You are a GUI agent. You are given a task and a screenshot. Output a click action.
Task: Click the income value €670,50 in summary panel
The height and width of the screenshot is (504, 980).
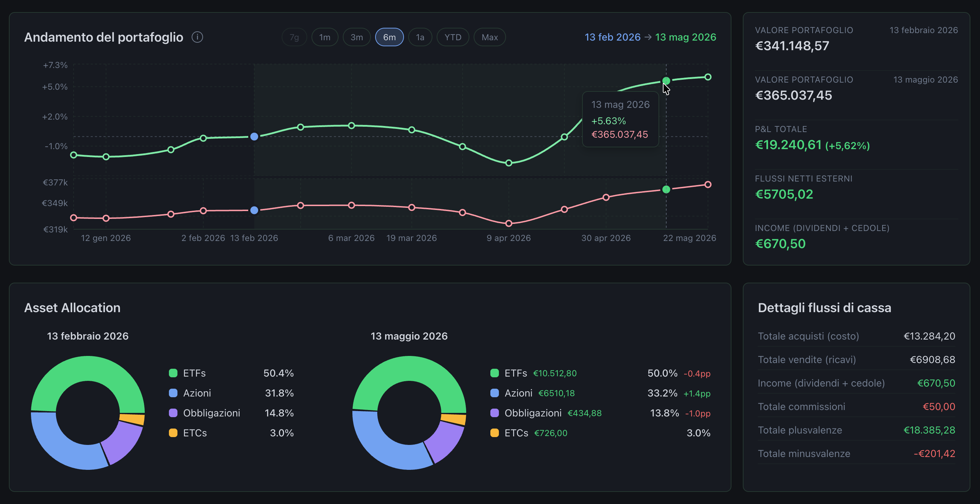(x=780, y=243)
